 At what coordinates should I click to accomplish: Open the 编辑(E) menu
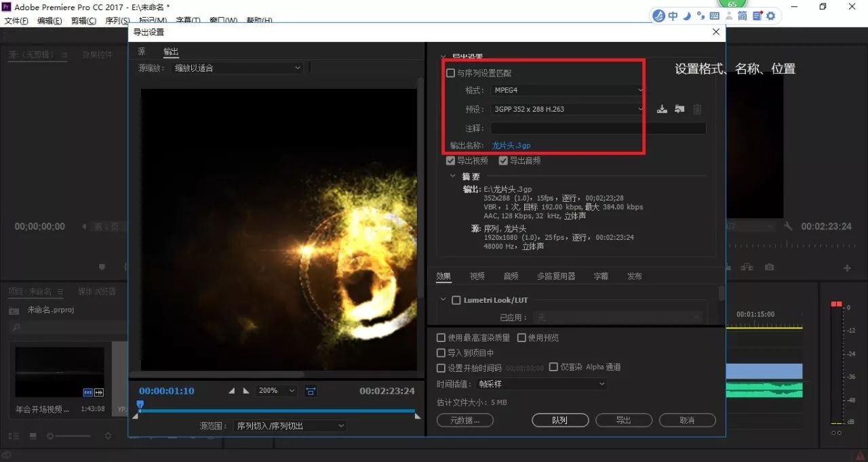[x=50, y=21]
